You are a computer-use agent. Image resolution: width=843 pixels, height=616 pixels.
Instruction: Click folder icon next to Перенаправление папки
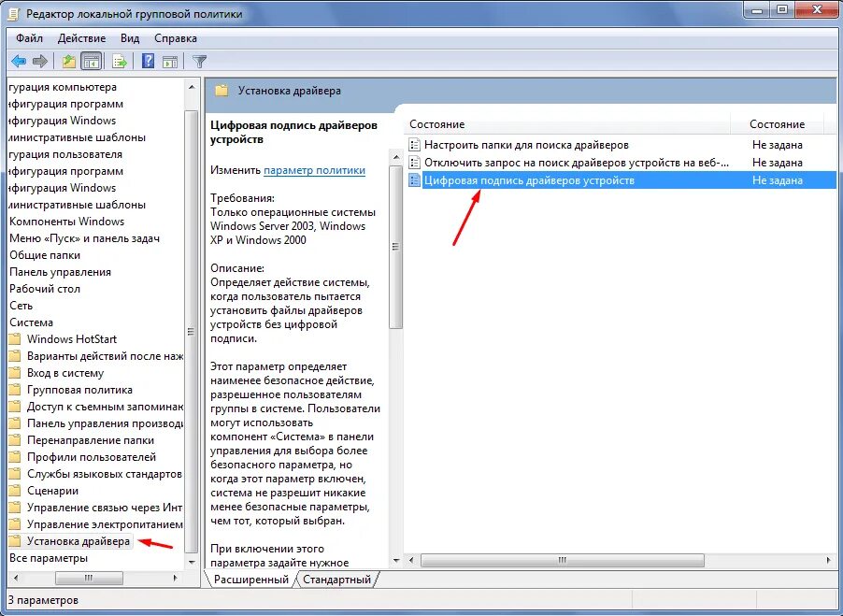pyautogui.click(x=15, y=440)
